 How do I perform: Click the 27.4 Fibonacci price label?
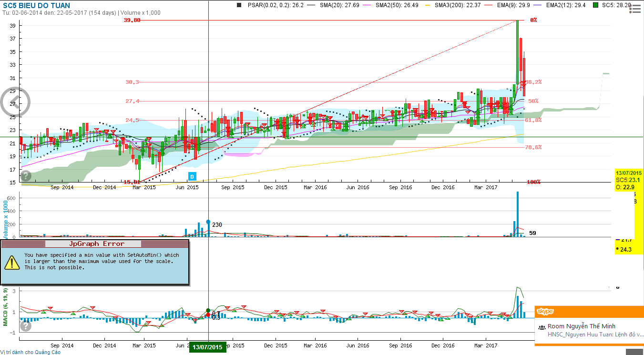[133, 101]
